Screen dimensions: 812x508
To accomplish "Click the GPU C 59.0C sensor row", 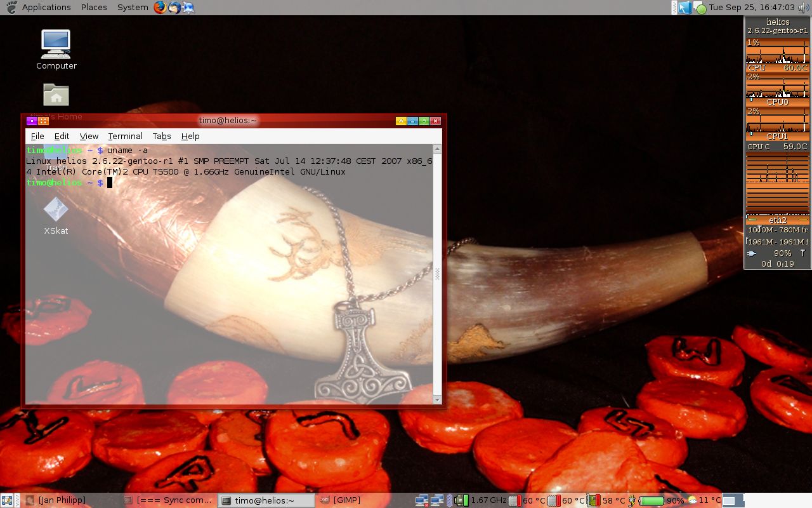I will 778,147.
